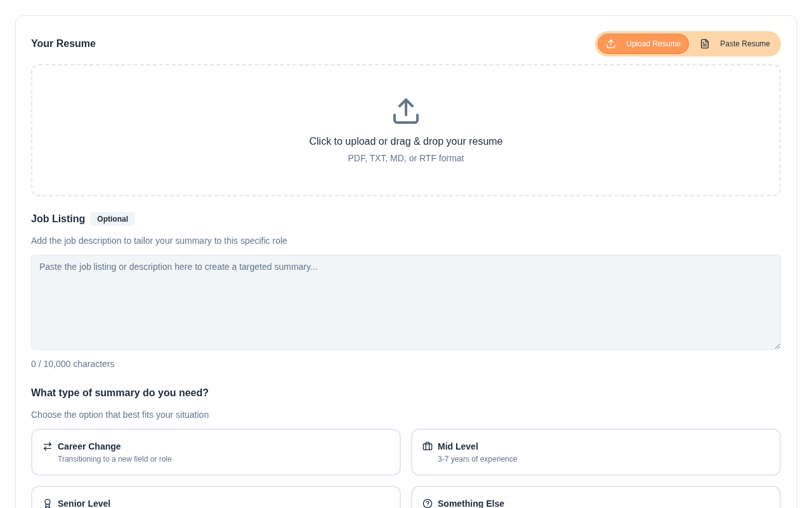Viewport: 812px width, 508px height.
Task: Switch to the Upload Resume tab
Action: [643, 44]
